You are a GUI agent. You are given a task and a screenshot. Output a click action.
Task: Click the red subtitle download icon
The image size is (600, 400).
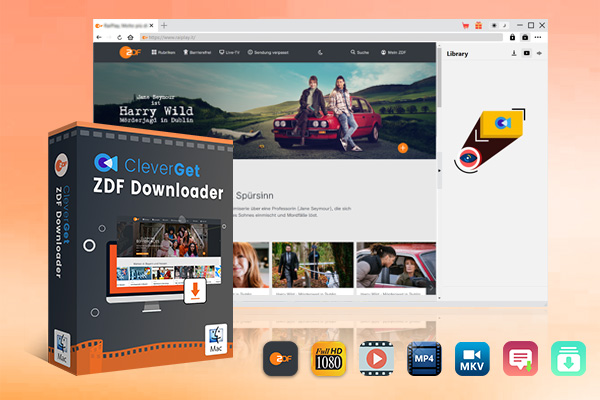point(520,359)
